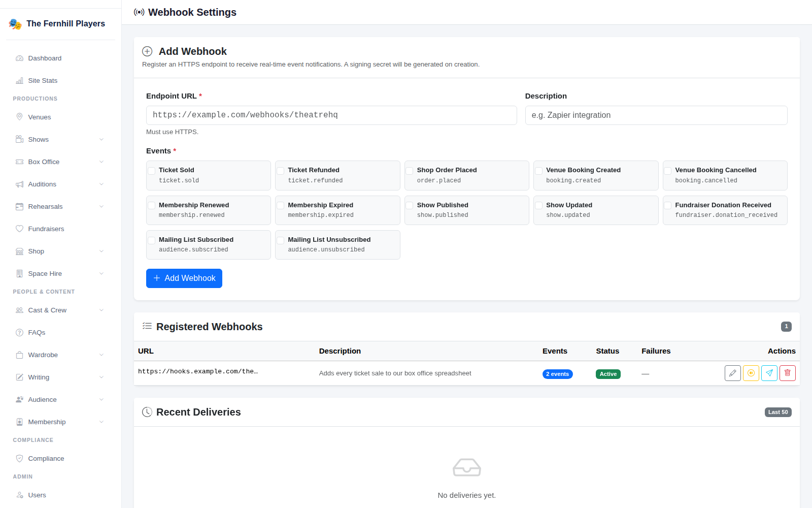The image size is (812, 508).
Task: Send a test delivery with the paper plane icon
Action: [x=769, y=373]
